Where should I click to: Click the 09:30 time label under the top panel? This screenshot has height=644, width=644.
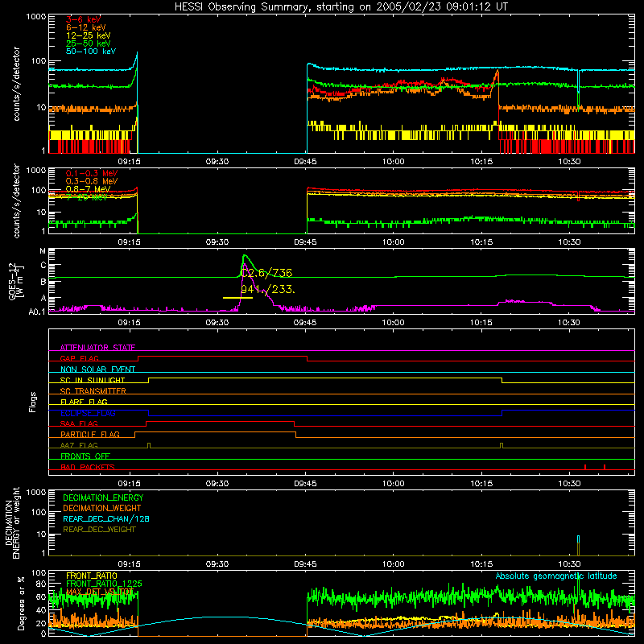(x=217, y=162)
